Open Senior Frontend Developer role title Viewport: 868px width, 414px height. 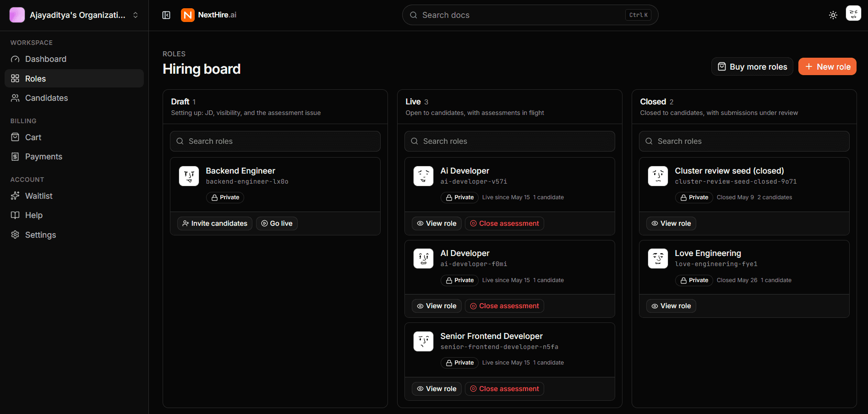click(x=491, y=336)
